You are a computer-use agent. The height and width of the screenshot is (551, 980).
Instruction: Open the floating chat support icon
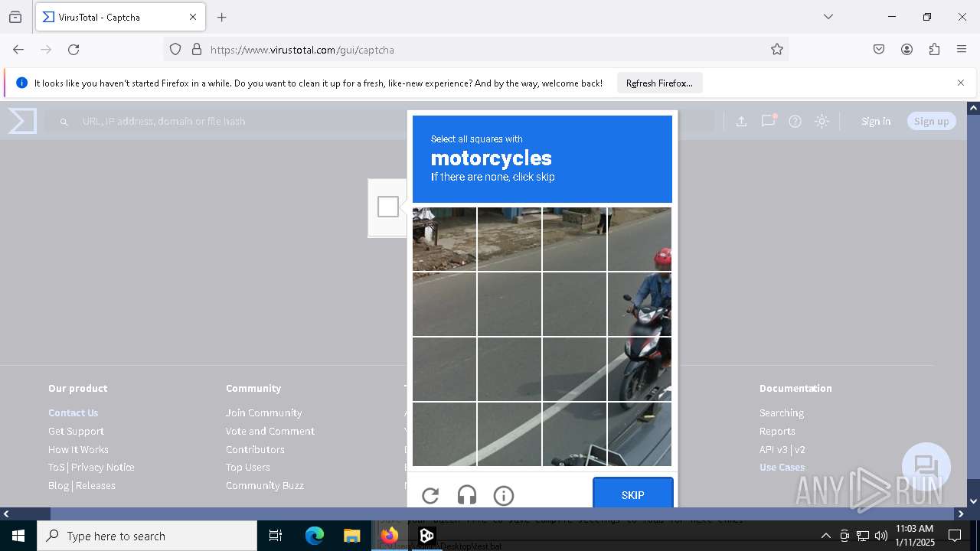click(x=926, y=467)
